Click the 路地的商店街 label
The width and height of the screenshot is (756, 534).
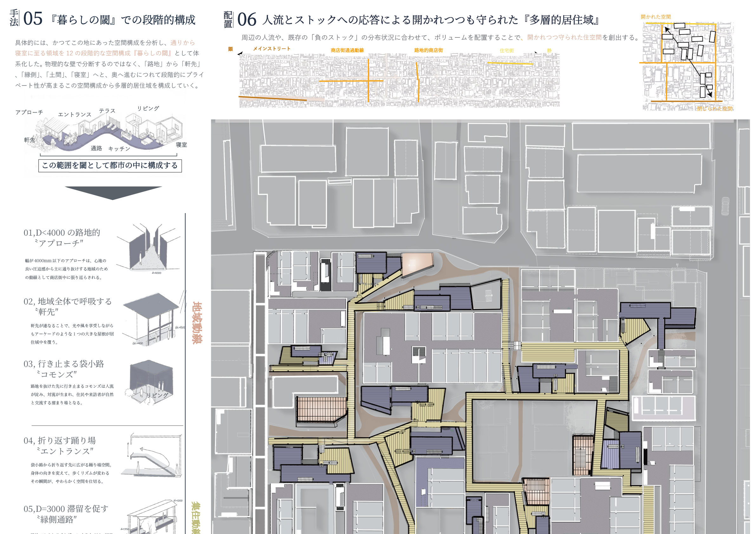428,50
